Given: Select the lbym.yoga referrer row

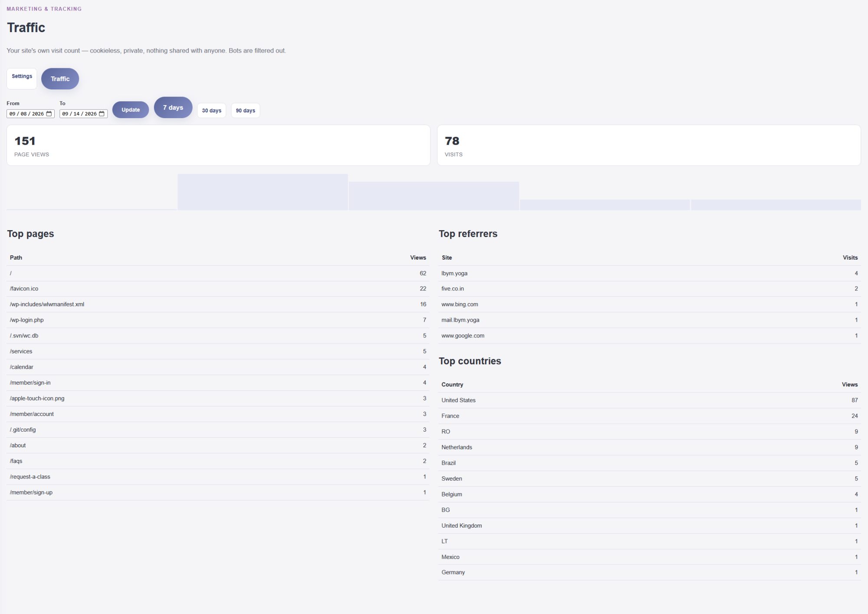Looking at the screenshot, I should click(650, 273).
